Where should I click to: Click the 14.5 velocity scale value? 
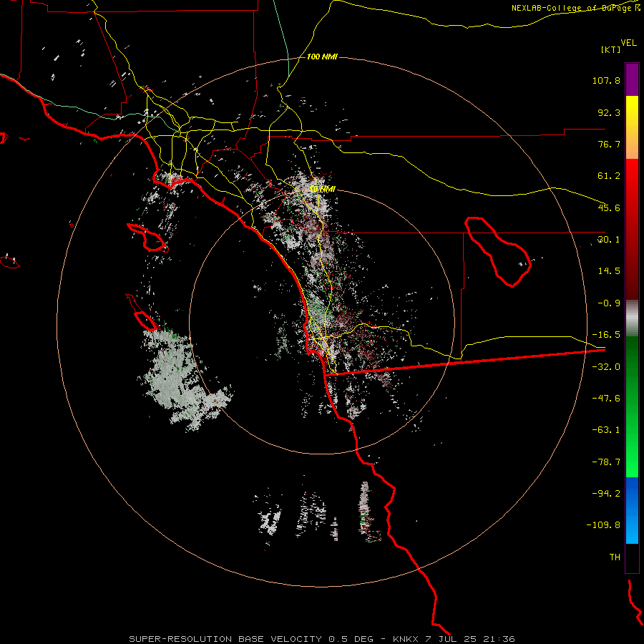(609, 271)
